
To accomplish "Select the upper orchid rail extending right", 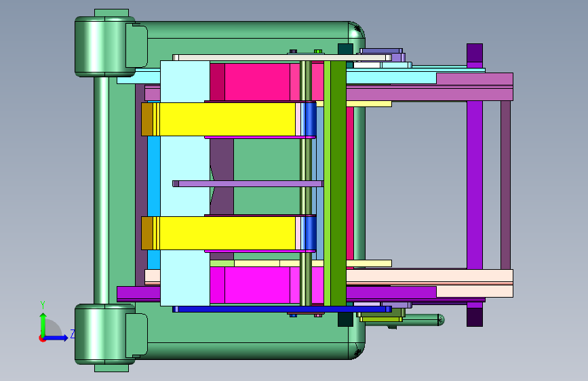I will 429,94.
